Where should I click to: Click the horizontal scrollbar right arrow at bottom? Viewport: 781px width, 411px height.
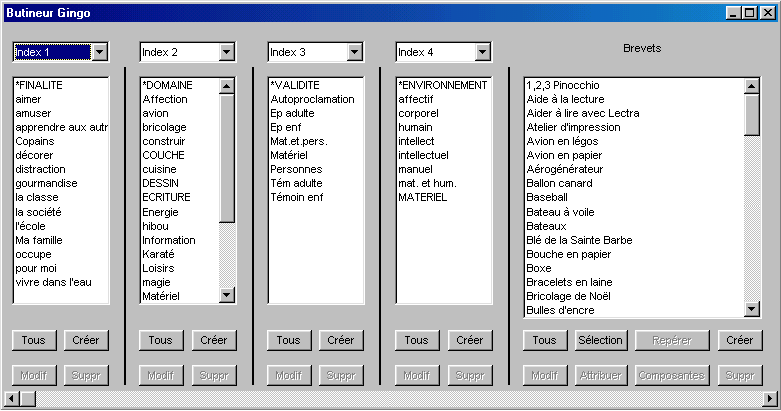pyautogui.click(x=770, y=399)
